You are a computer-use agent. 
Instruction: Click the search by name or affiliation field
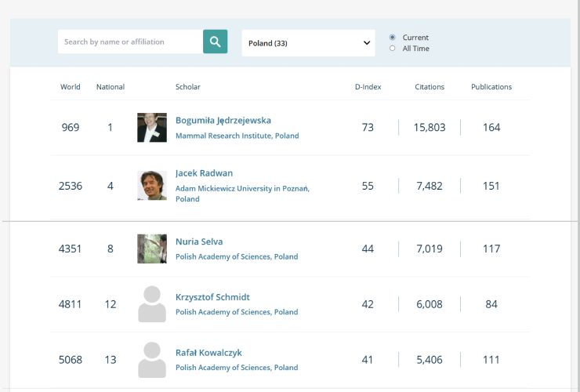(130, 42)
